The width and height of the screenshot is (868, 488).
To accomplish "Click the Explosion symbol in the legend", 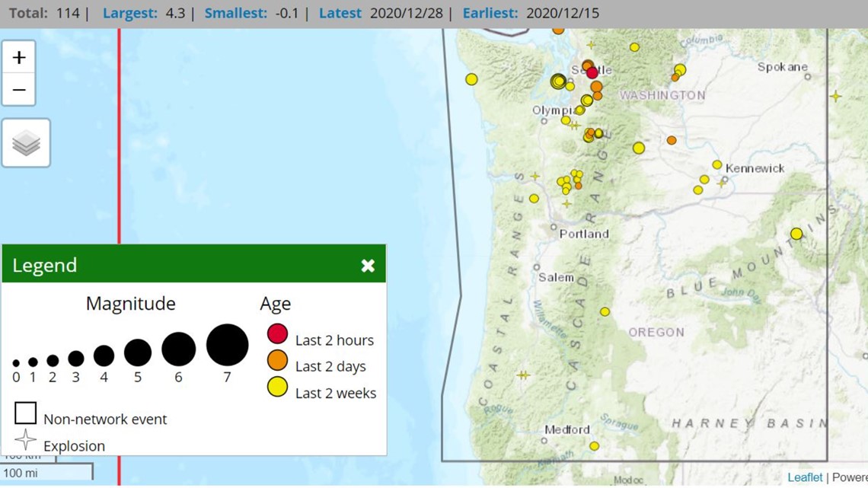I will 27,440.
